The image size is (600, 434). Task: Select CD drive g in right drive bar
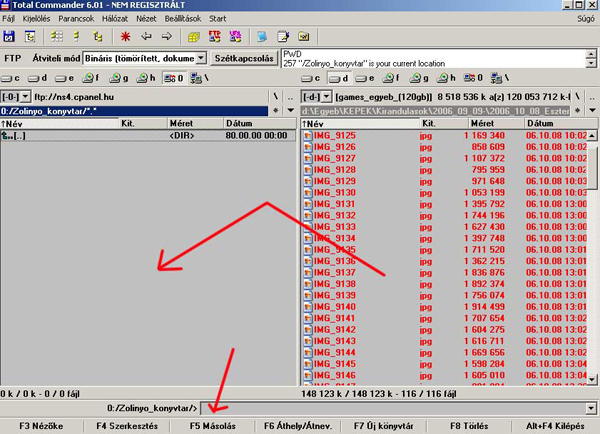click(x=419, y=78)
